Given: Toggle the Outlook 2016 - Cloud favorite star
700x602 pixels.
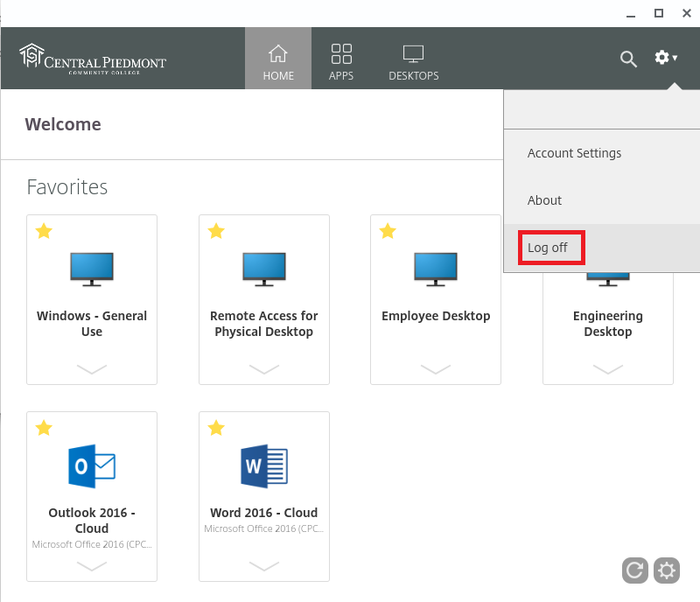Looking at the screenshot, I should pos(44,428).
